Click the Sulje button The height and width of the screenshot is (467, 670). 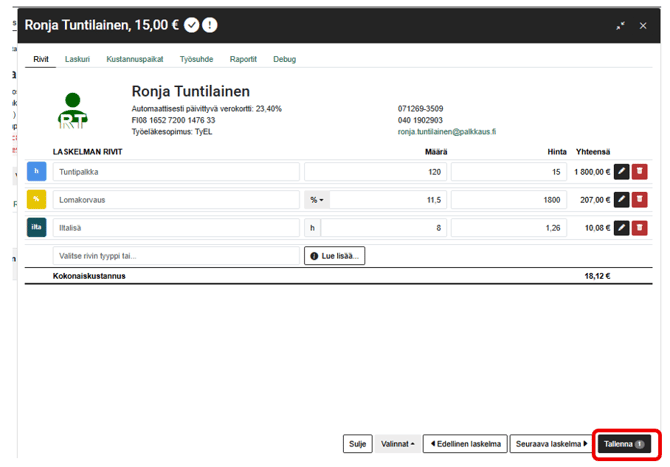(358, 444)
